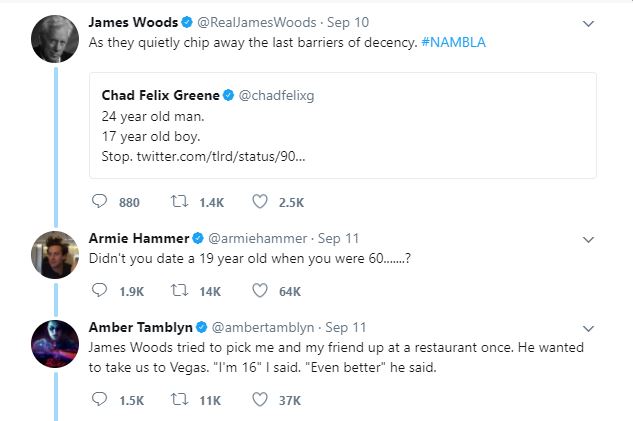Like Amber Tamblyn's tweet

click(x=261, y=399)
